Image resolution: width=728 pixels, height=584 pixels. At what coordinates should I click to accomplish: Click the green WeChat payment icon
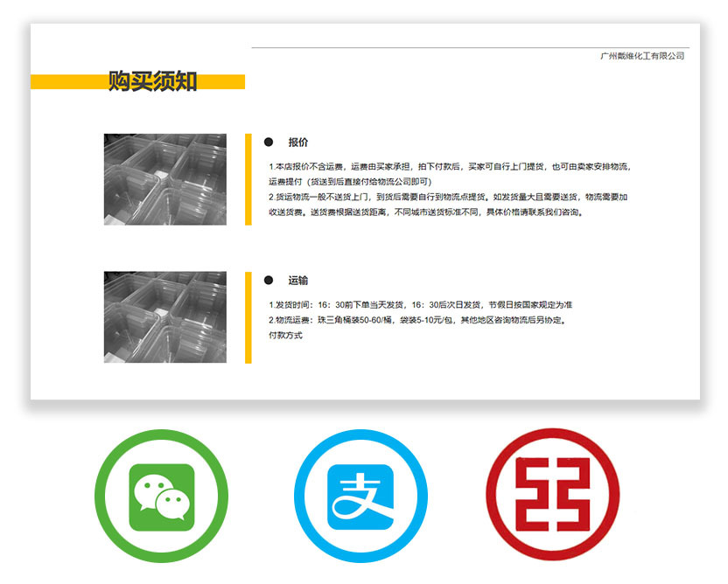(x=161, y=497)
